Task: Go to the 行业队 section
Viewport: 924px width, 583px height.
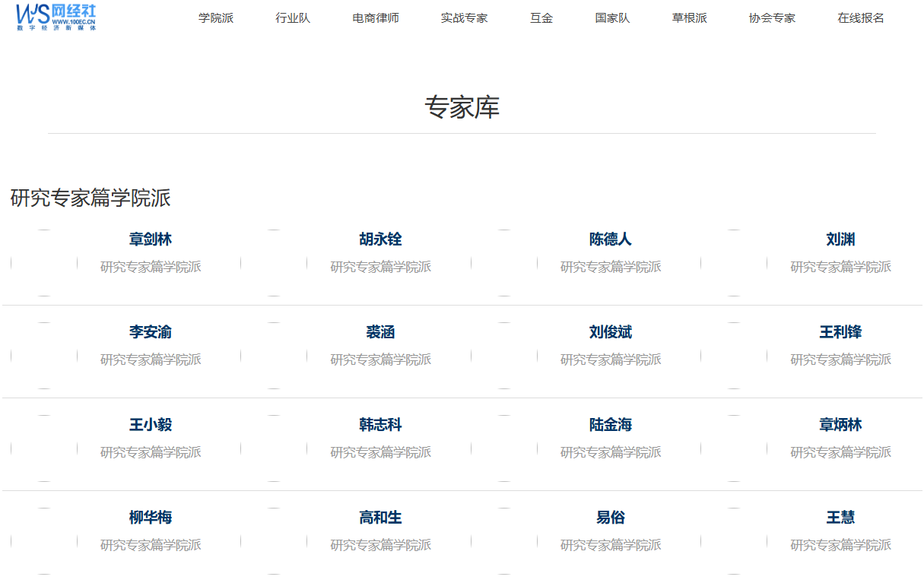Action: 293,18
